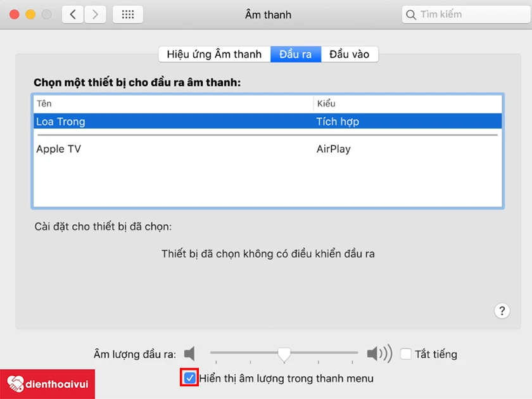Show all preferences via grid icon
532x399 pixels.
128,15
